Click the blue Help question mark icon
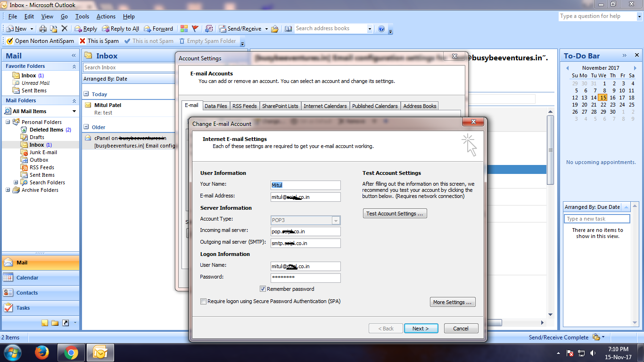644x362 pixels. click(x=381, y=29)
